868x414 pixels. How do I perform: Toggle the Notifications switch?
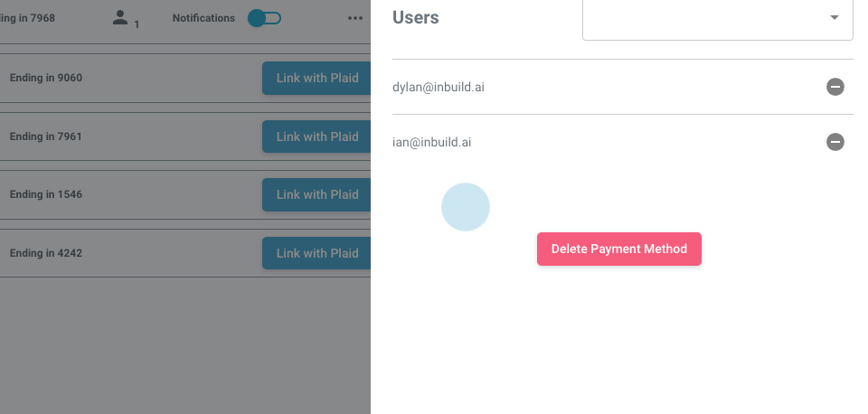265,18
